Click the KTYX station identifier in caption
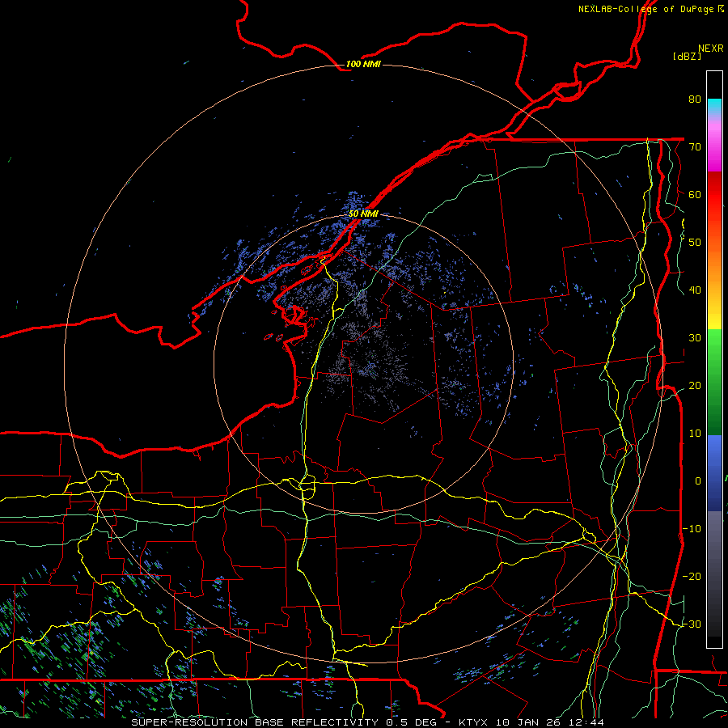728x728 pixels. [x=473, y=722]
